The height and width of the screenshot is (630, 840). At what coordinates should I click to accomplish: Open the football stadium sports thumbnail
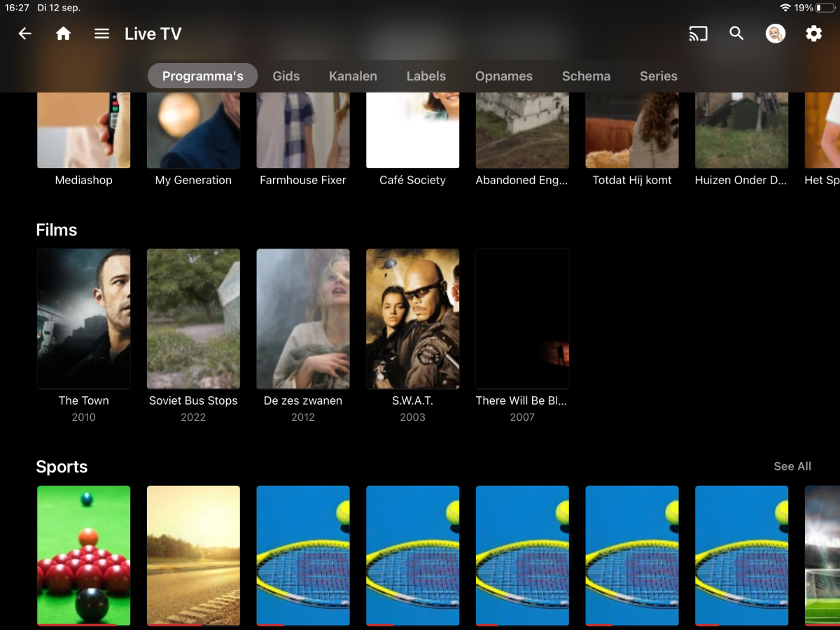(x=822, y=556)
